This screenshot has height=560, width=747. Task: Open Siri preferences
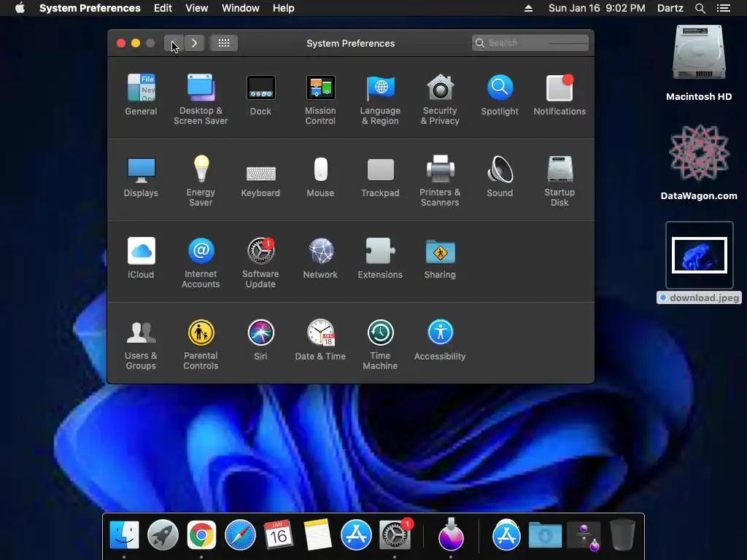(260, 340)
